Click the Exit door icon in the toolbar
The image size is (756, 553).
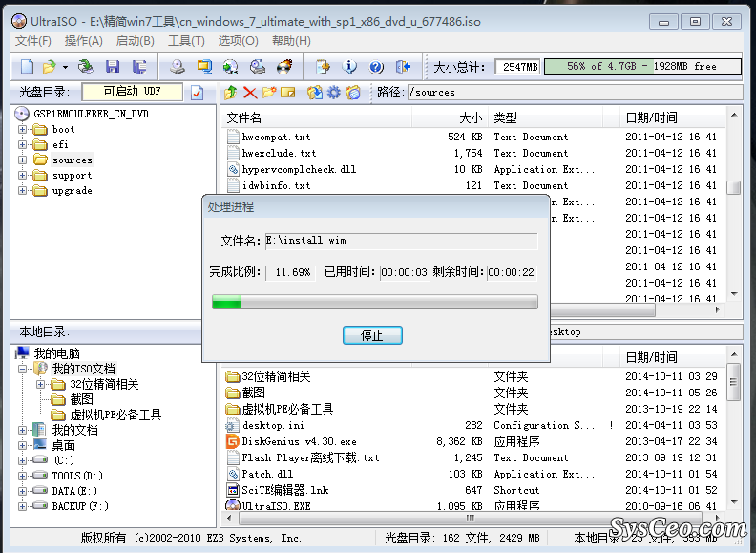coord(403,67)
